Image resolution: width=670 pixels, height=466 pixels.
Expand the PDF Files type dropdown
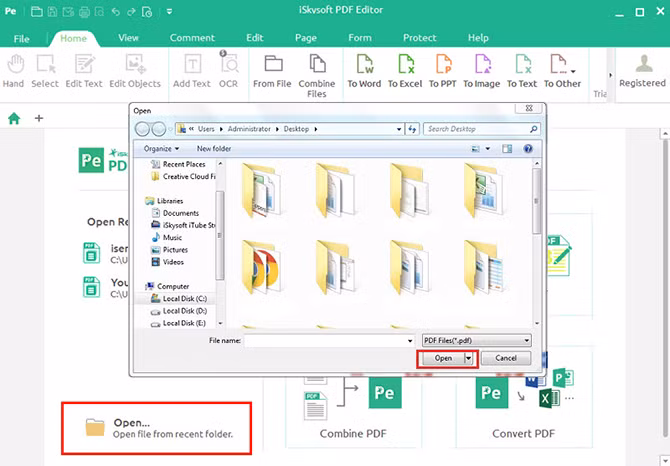click(x=526, y=340)
